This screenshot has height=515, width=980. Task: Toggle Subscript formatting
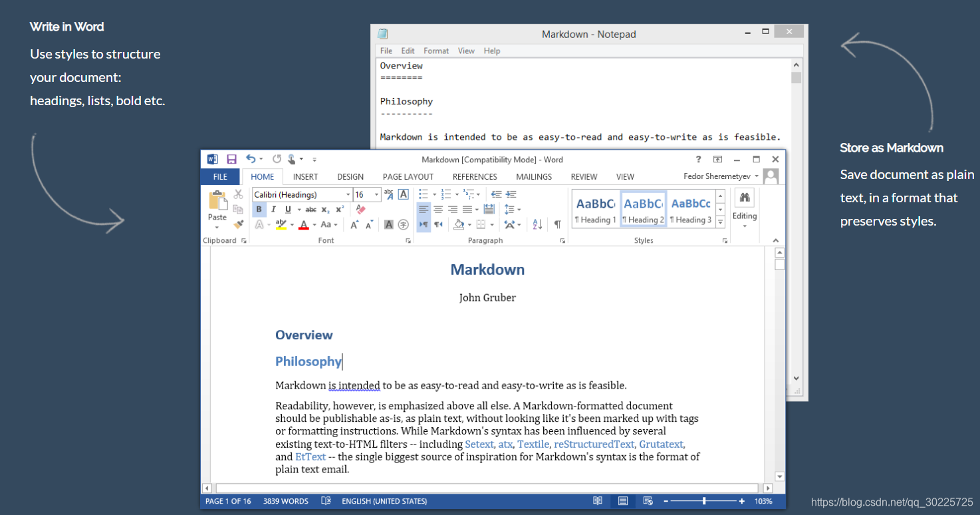tap(325, 210)
